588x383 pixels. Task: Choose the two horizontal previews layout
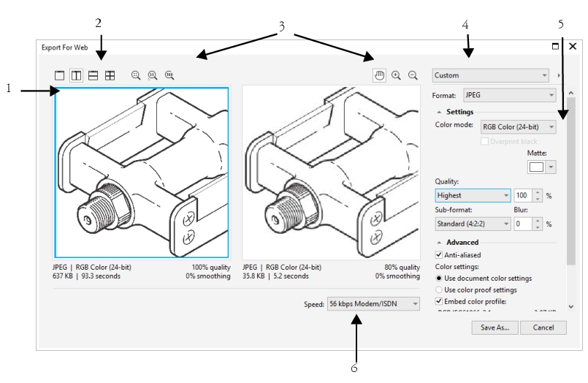tap(93, 75)
